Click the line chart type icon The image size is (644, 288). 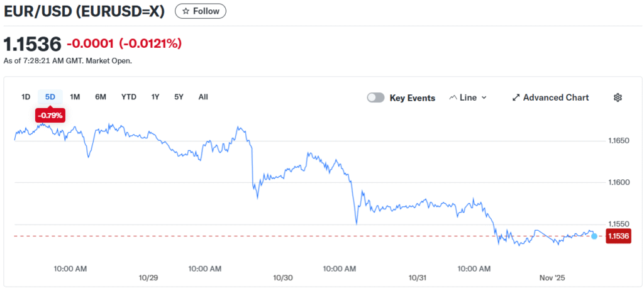point(453,97)
